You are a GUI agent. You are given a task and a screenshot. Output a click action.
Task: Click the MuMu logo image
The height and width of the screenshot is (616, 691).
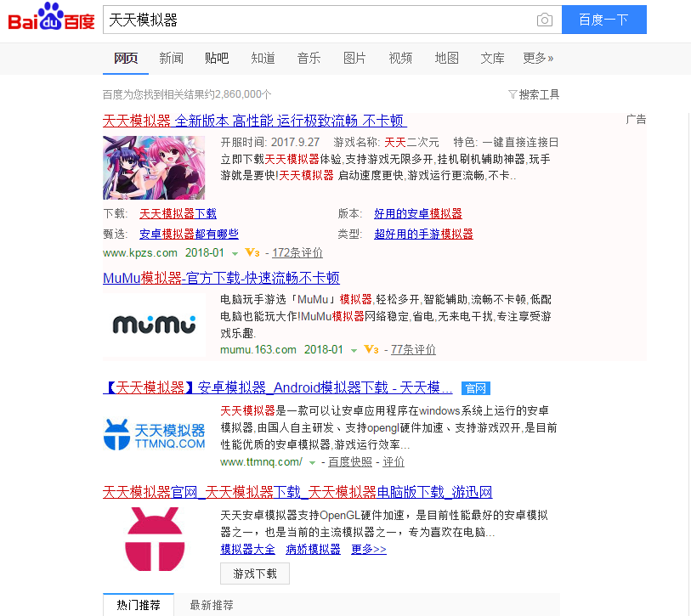(x=154, y=325)
